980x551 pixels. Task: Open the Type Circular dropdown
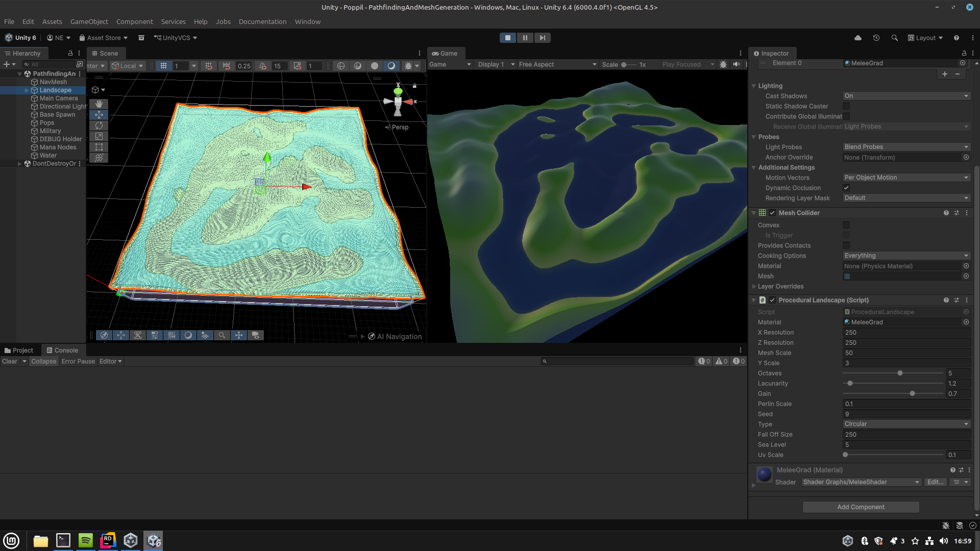(906, 424)
